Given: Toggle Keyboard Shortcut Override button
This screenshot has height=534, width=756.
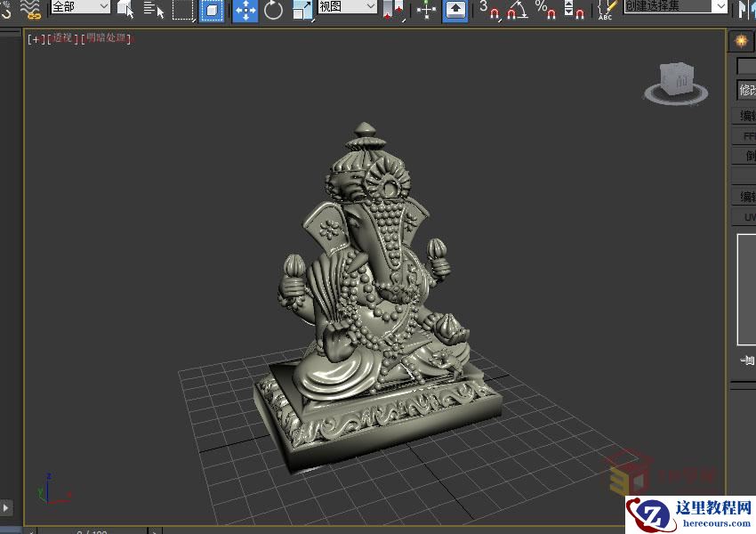Looking at the screenshot, I should (455, 11).
